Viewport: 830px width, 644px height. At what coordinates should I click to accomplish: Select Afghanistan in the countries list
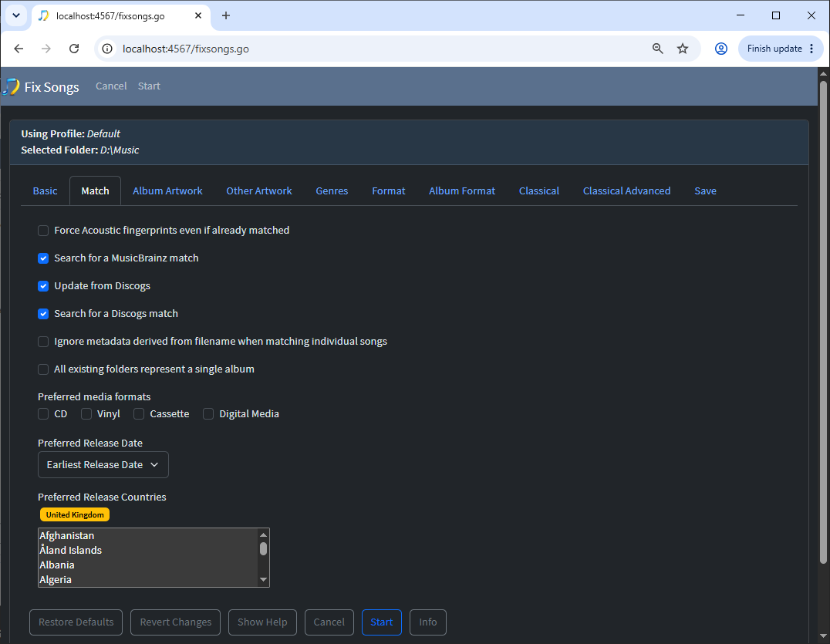pos(148,536)
